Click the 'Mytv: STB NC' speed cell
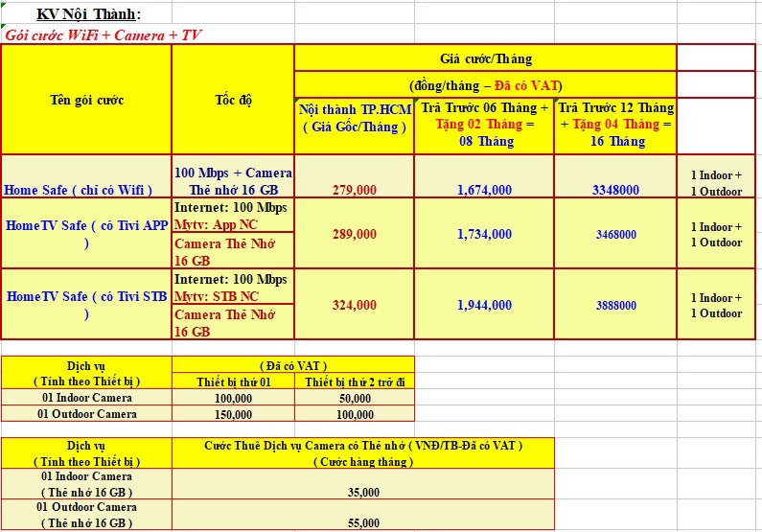Screen dimensions: 762x532 pos(233,287)
